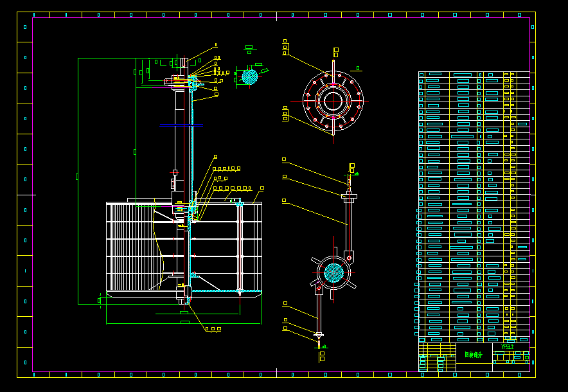
Task: Select the green Chinese drawing title in title block
Action: pos(474,355)
